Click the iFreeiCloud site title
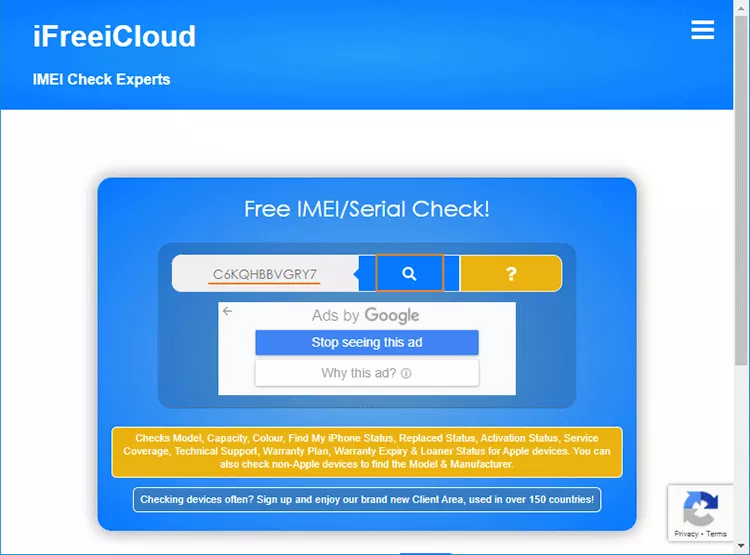The width and height of the screenshot is (750, 555). point(114,36)
